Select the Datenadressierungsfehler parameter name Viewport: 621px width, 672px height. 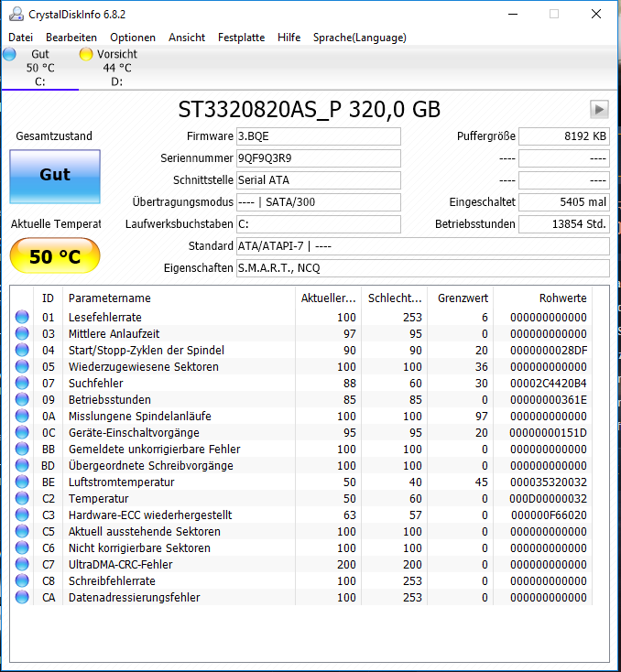(x=135, y=598)
